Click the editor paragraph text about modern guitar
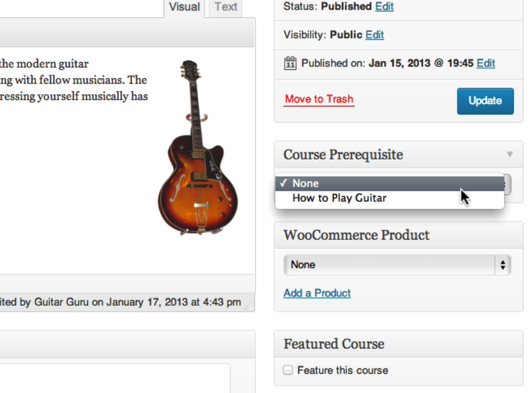Screen dimensions: 532x393 point(72,79)
